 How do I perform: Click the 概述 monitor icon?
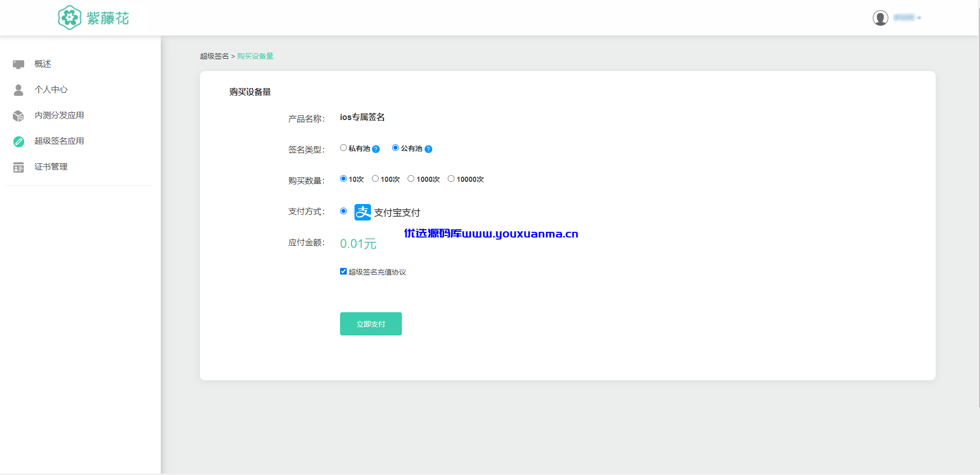tap(19, 64)
